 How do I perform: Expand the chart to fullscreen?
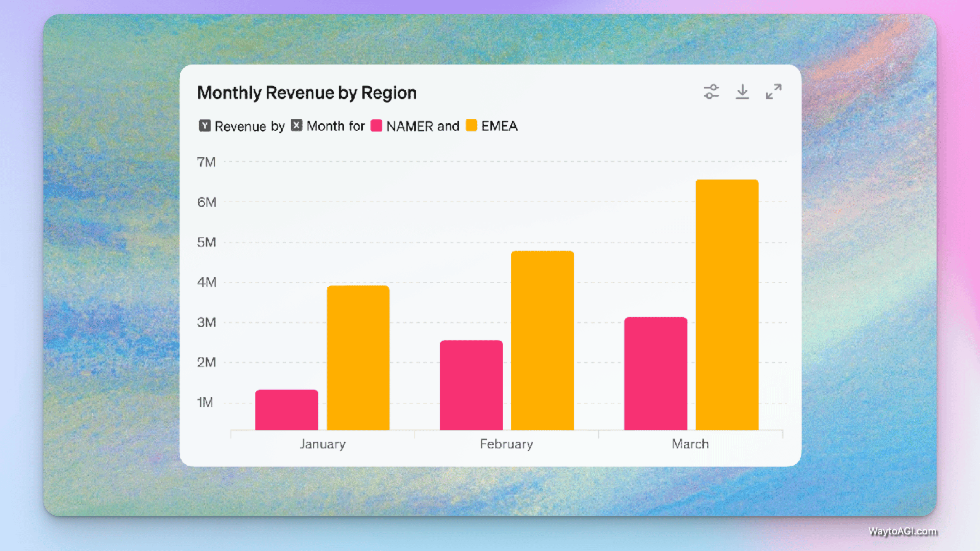(x=773, y=92)
